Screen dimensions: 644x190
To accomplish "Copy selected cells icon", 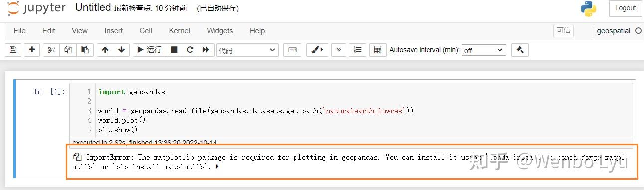I will pyautogui.click(x=68, y=50).
